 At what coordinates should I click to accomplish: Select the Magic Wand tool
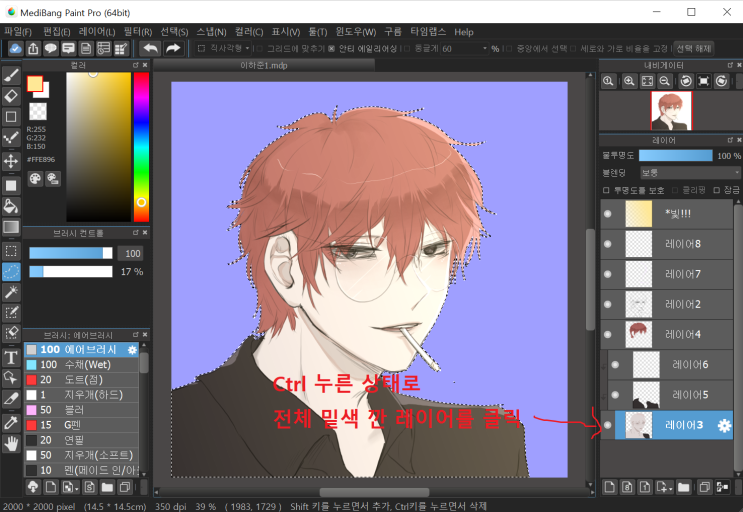(x=11, y=292)
